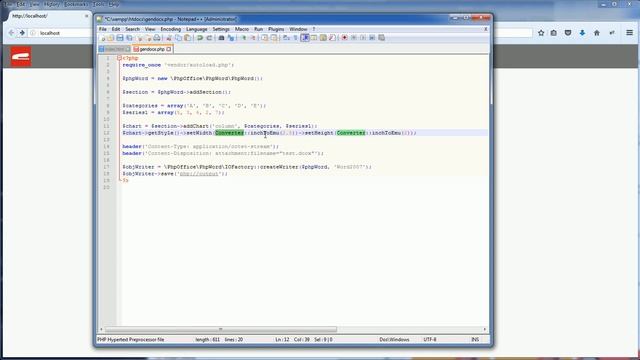The height and width of the screenshot is (360, 640).
Task: Open the Window menu
Action: pyautogui.click(x=298, y=29)
